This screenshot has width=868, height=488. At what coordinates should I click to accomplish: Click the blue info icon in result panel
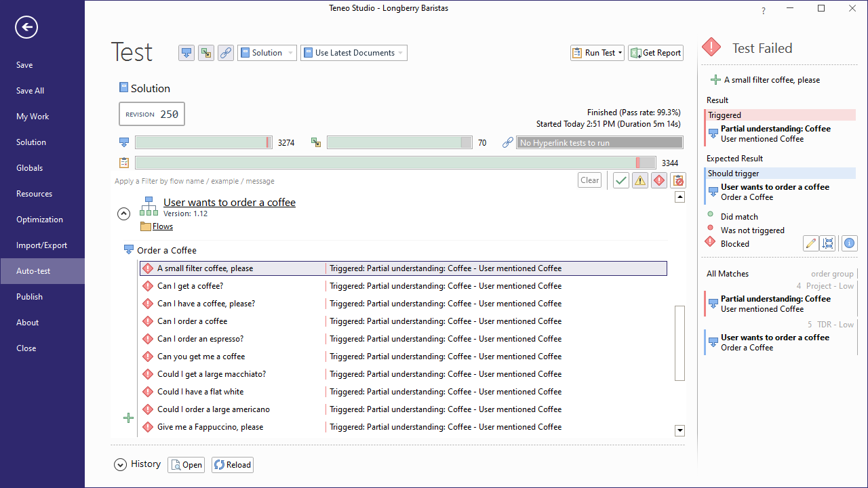coord(850,243)
